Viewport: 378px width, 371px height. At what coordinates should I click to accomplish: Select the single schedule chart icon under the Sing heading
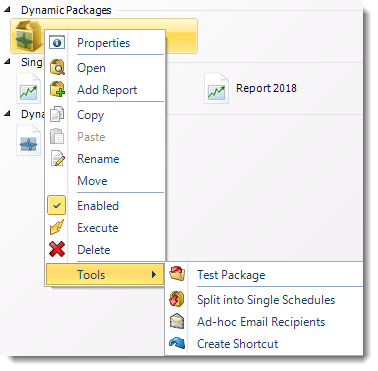tap(29, 89)
